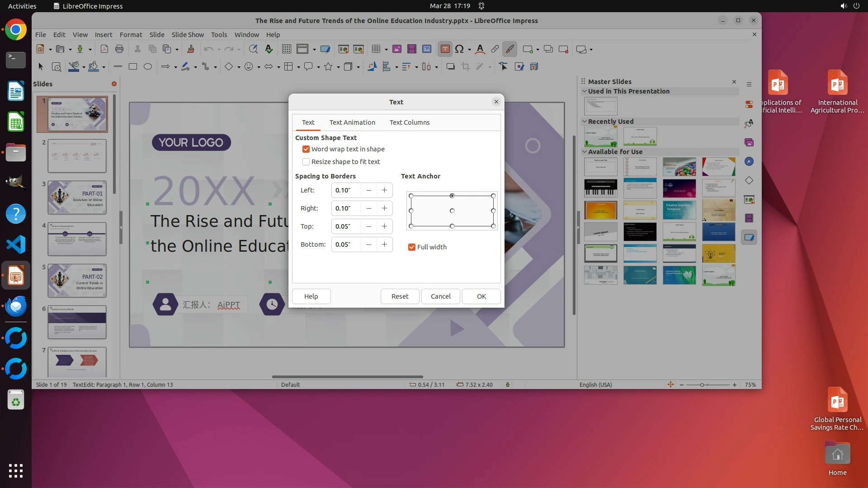
Task: Open Visual Studio Code from dock
Action: click(x=16, y=245)
